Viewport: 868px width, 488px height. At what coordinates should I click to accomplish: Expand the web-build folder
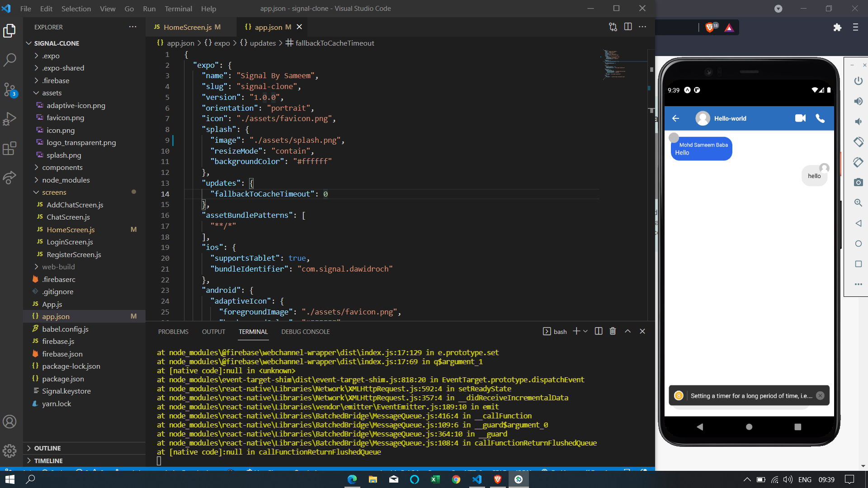(84, 267)
